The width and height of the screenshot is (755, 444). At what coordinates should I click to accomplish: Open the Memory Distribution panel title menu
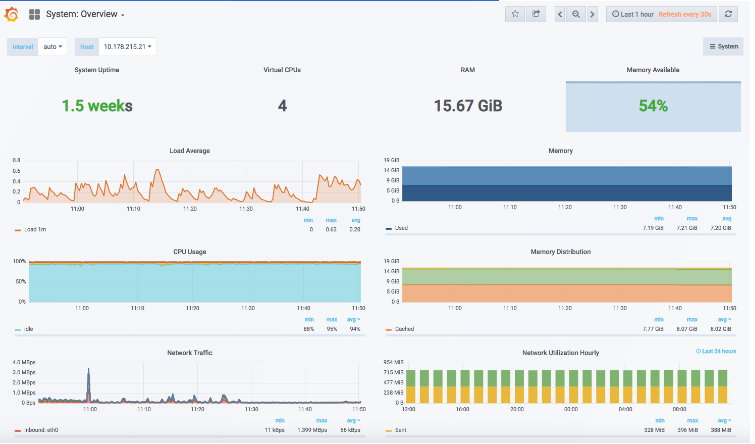(x=560, y=252)
